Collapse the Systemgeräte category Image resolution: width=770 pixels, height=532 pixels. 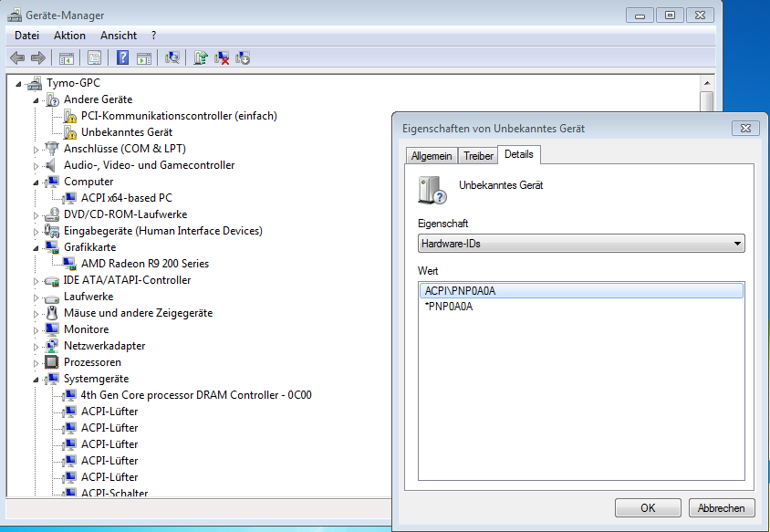pyautogui.click(x=36, y=380)
